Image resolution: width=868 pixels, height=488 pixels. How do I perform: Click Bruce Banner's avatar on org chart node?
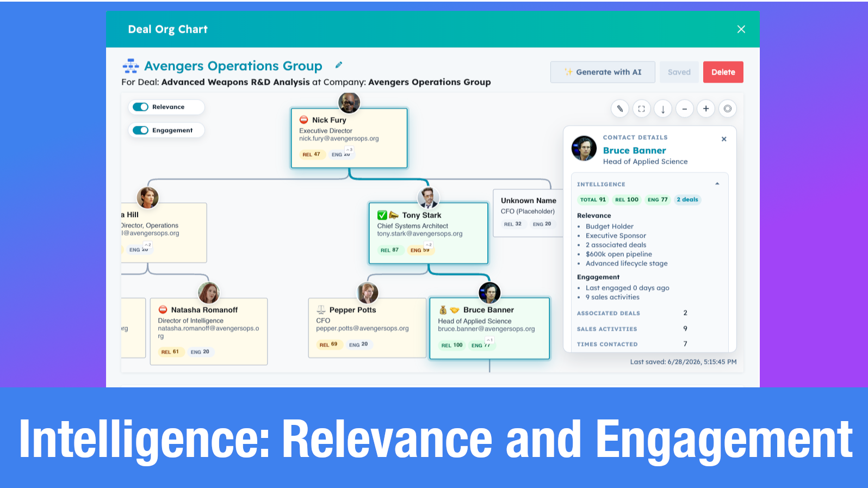click(489, 293)
